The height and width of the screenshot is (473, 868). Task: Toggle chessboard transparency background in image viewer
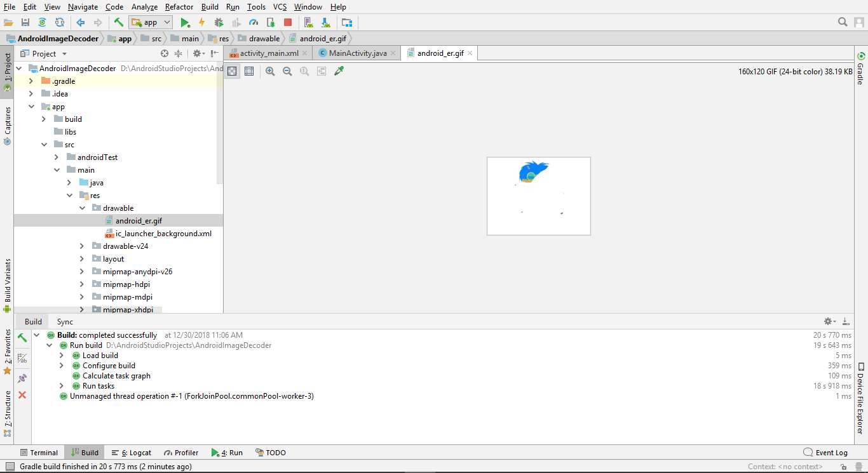pyautogui.click(x=232, y=71)
